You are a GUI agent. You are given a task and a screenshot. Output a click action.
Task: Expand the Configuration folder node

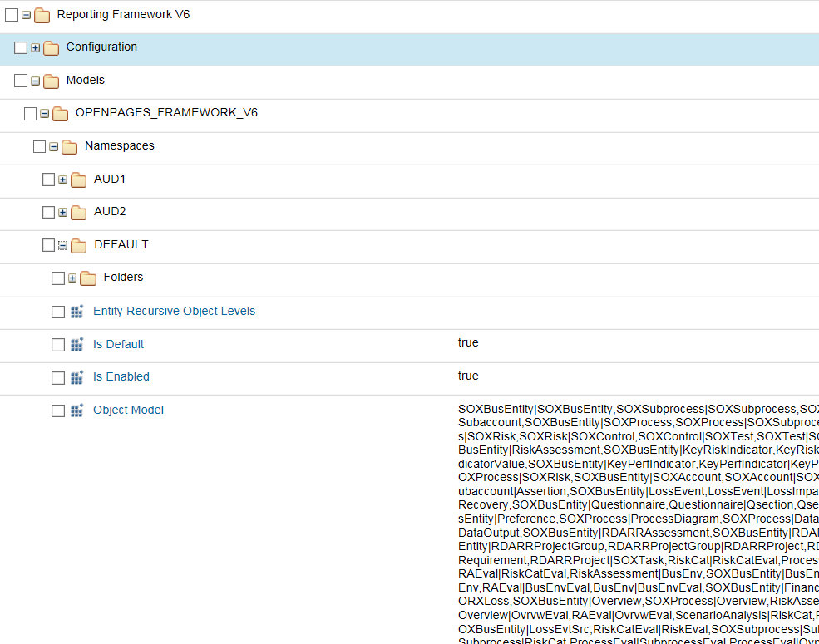[35, 48]
